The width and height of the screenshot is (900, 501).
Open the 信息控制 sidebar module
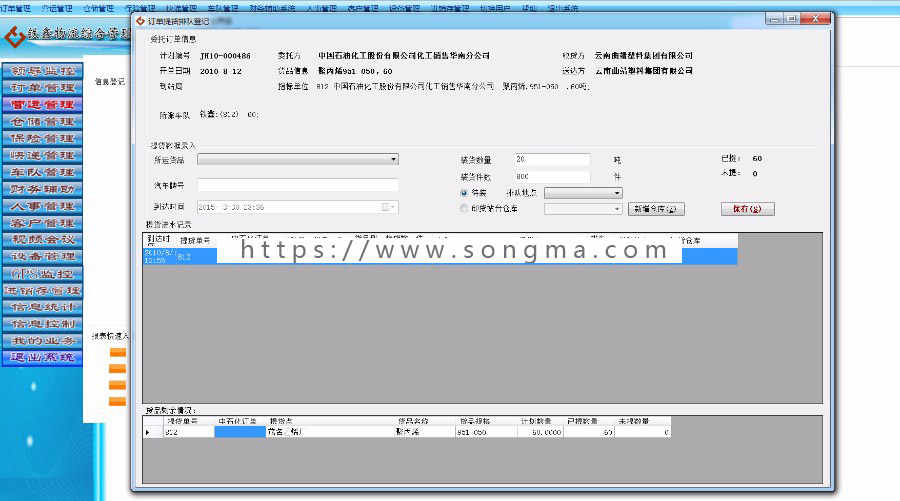[x=42, y=324]
